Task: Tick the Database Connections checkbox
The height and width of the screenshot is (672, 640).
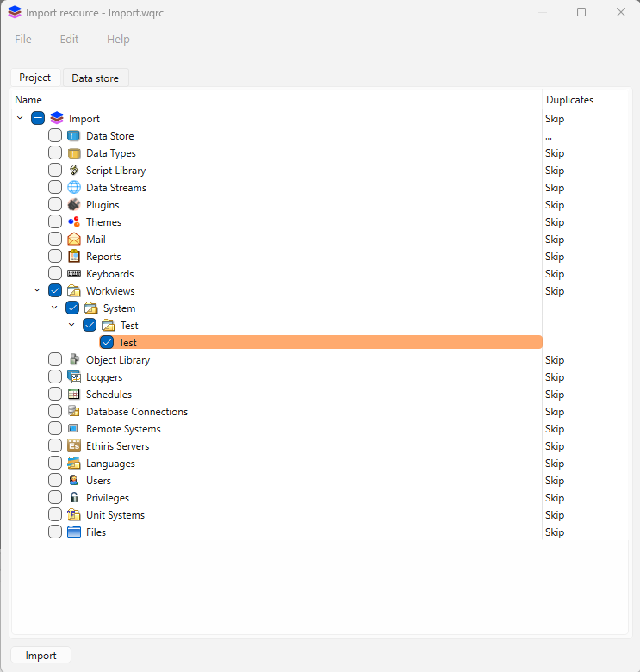Action: point(55,411)
